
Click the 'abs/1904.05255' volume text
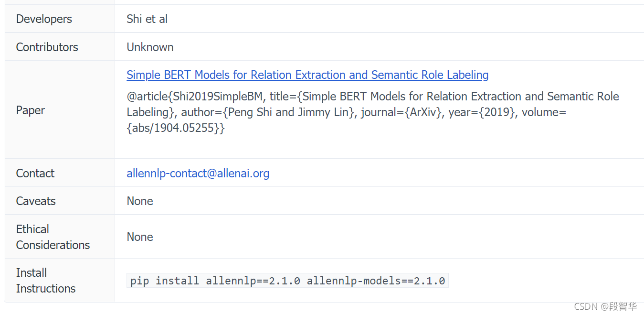click(174, 128)
